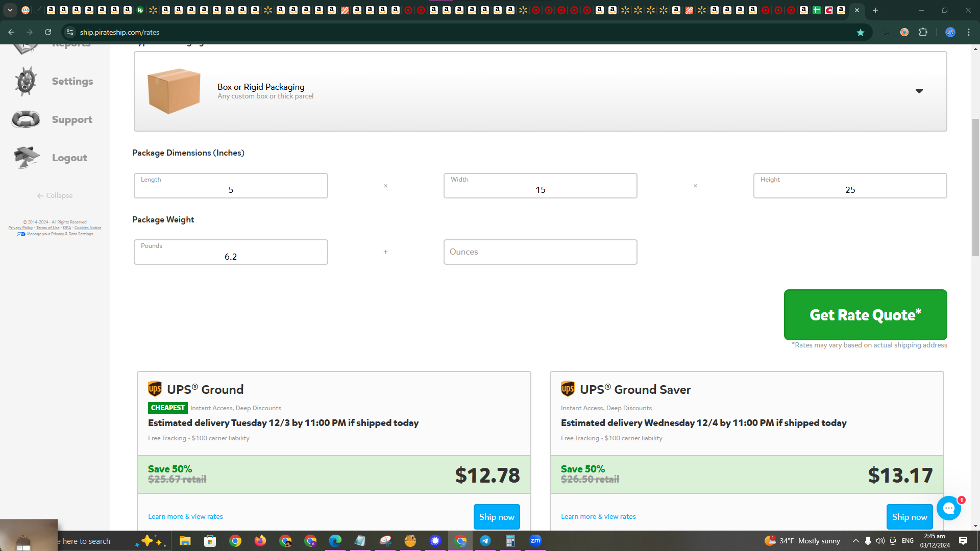Click the Get Rate Quote button
The height and width of the screenshot is (551, 980).
tap(865, 315)
